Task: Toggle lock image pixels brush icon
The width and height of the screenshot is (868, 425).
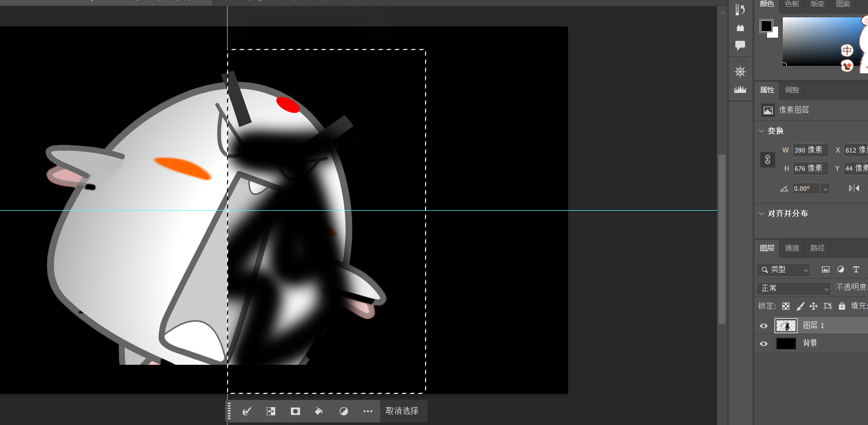Action: click(x=800, y=306)
